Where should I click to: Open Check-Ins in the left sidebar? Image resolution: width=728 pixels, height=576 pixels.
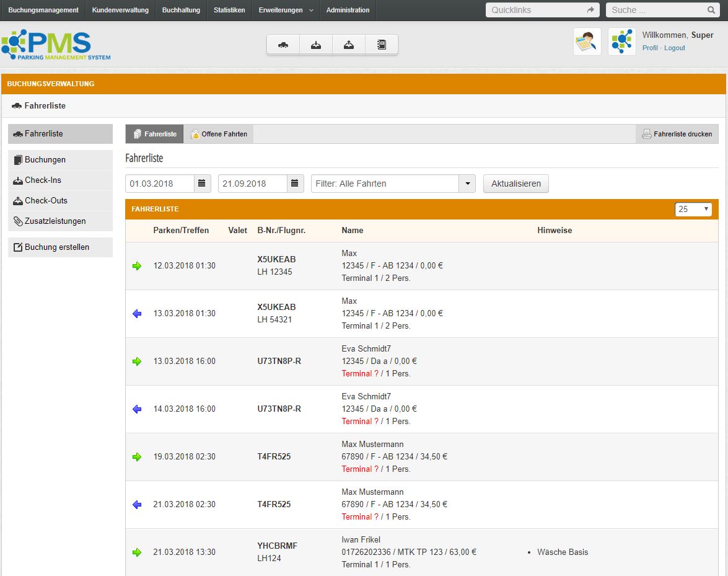[60, 180]
